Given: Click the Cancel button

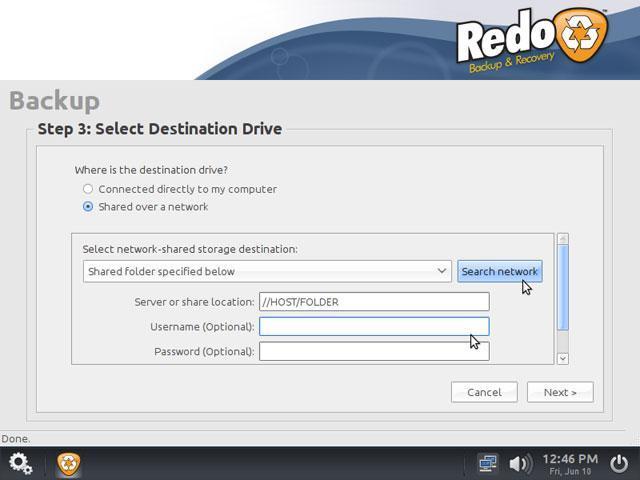Looking at the screenshot, I should 484,392.
